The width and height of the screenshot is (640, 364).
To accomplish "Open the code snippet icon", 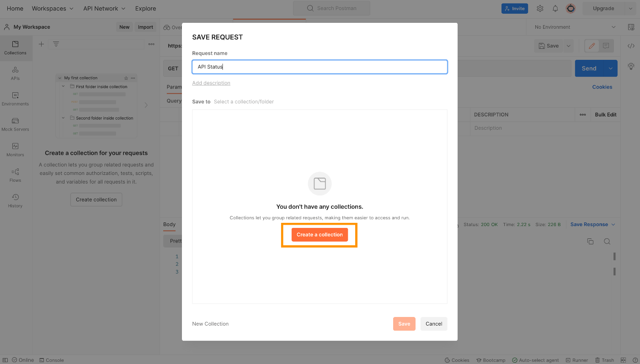I will (x=631, y=46).
